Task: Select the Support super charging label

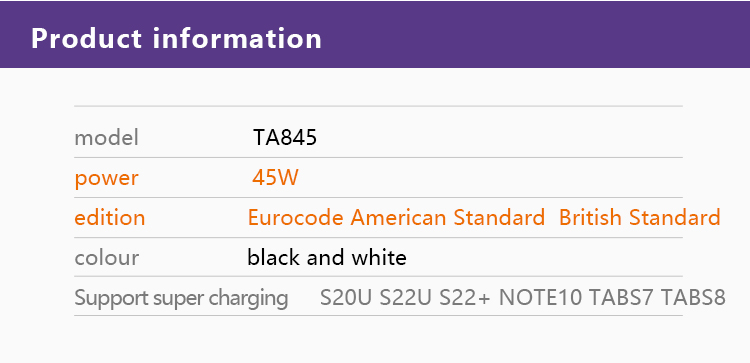Action: (x=181, y=298)
